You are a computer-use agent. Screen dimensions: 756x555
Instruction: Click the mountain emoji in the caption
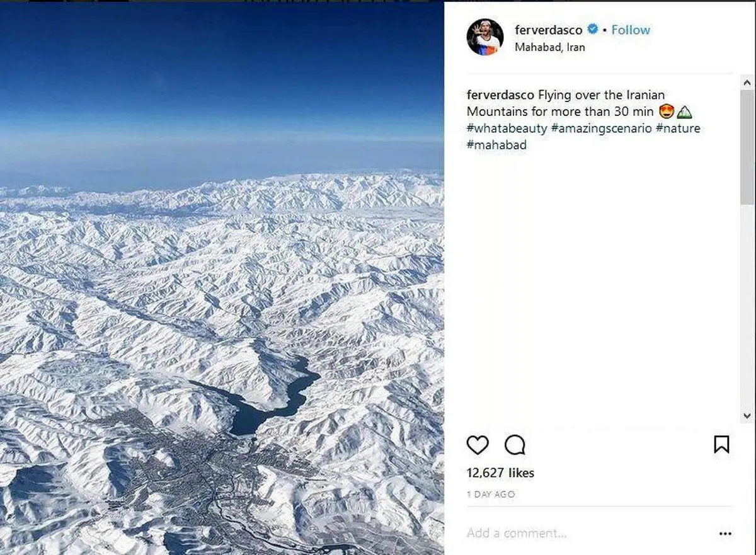(687, 112)
